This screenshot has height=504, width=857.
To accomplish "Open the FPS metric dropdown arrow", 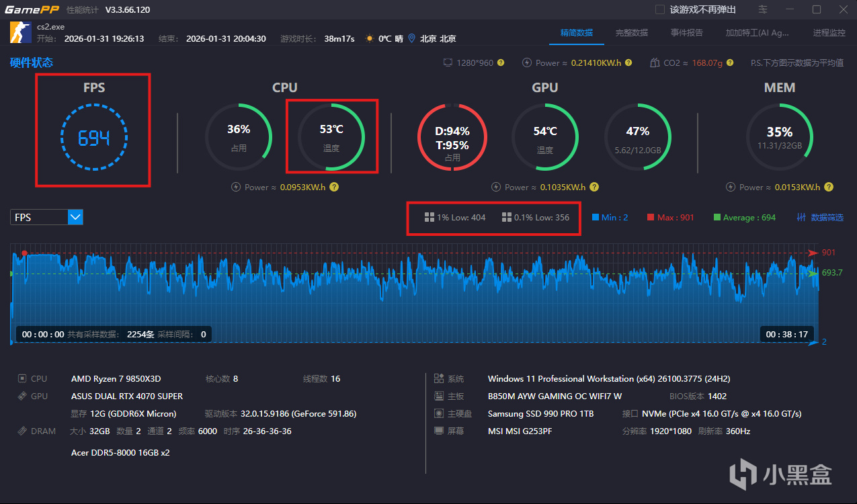I will (75, 217).
